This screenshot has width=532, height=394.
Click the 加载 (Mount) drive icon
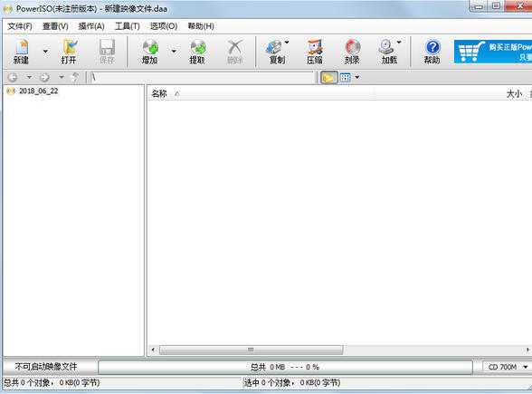pyautogui.click(x=387, y=52)
